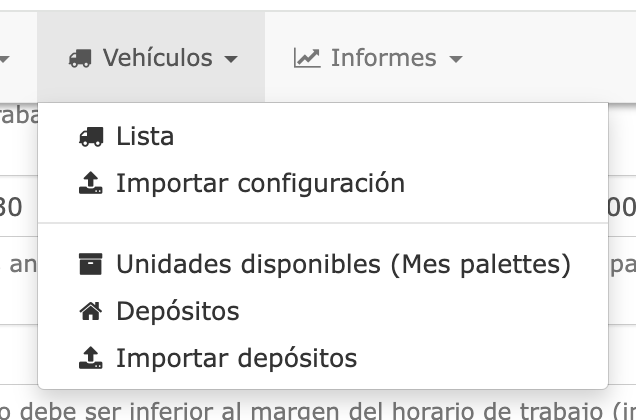Click the field showing 00 at right
The image size is (636, 420).
tap(622, 208)
